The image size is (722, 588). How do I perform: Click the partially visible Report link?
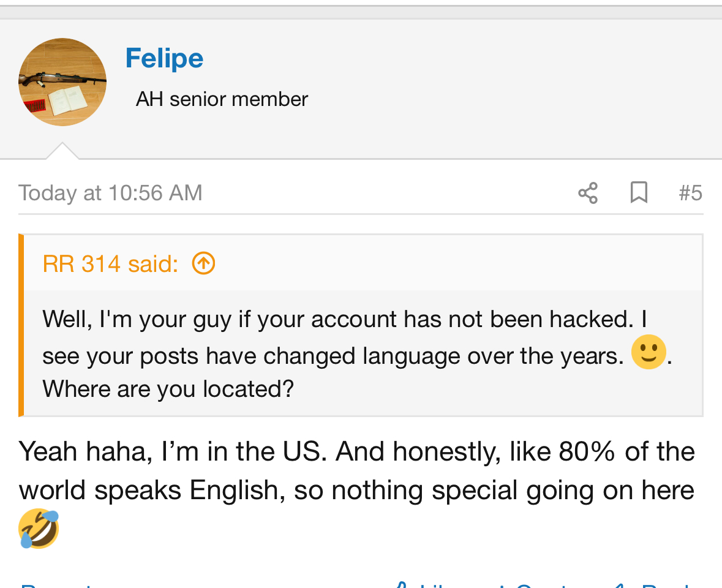point(55,584)
